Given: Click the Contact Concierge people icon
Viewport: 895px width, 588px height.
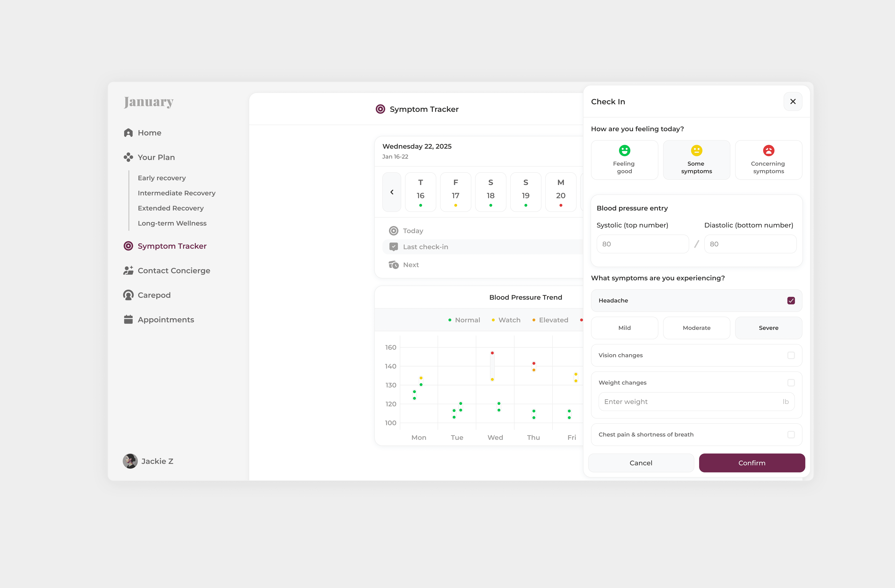Looking at the screenshot, I should click(x=128, y=270).
